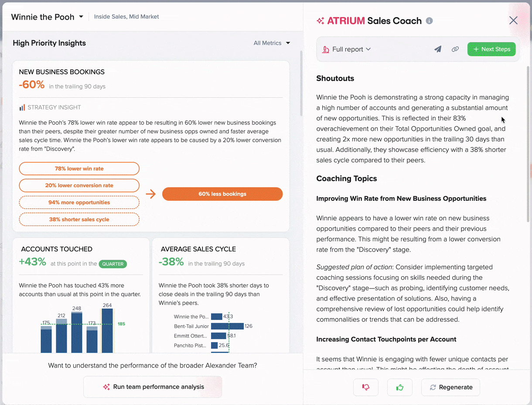532x405 pixels.
Task: Click the green "185" target label in chart
Action: point(121,324)
